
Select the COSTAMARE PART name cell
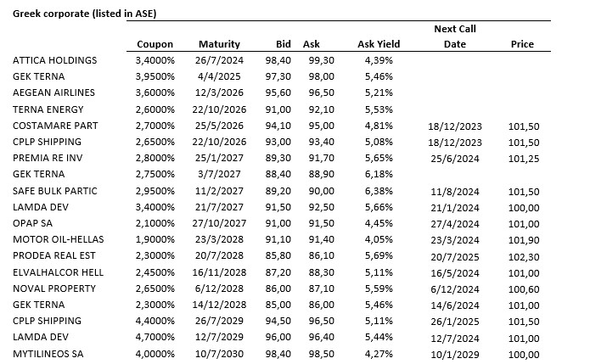pos(55,126)
